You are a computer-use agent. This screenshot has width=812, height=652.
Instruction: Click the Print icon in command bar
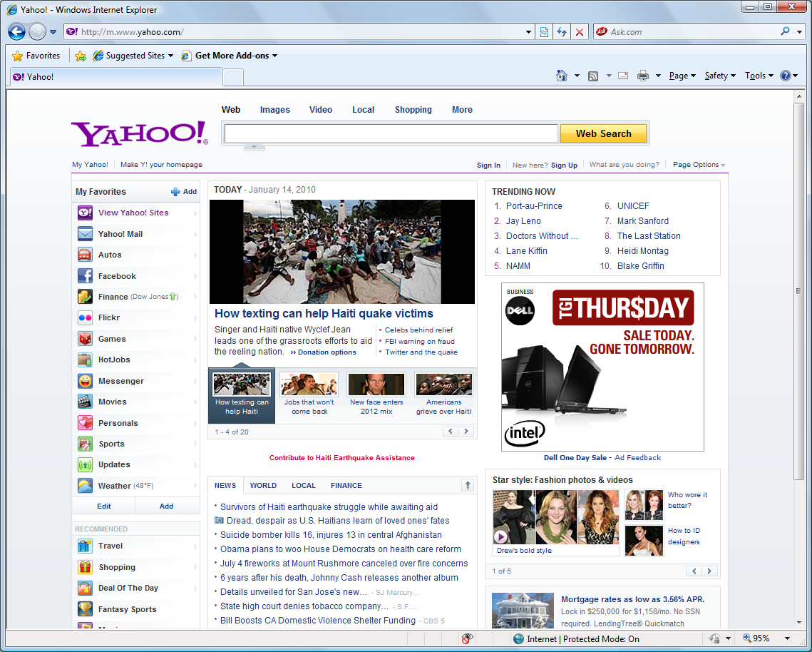(x=642, y=76)
